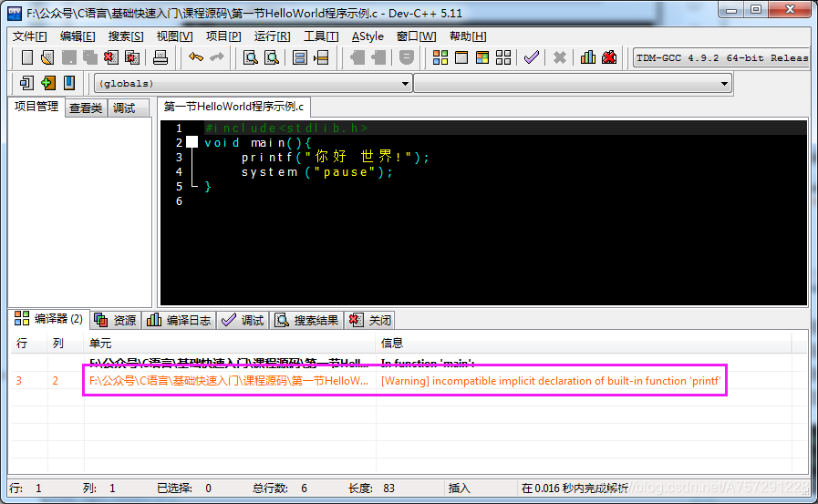Viewport: 818px width, 504px height.
Task: Click the New file icon
Action: coord(27,57)
